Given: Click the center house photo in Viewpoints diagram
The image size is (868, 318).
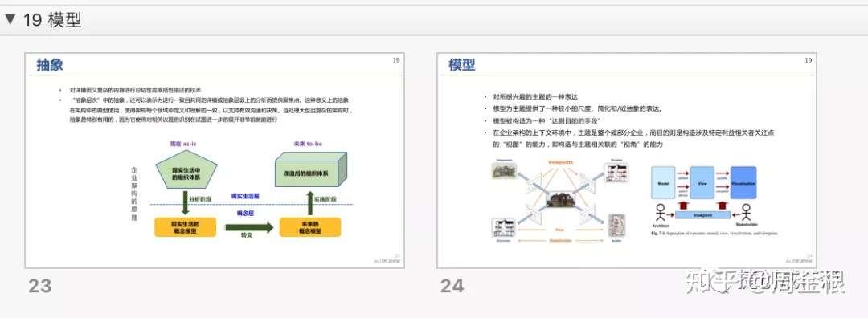Looking at the screenshot, I should pos(560,199).
